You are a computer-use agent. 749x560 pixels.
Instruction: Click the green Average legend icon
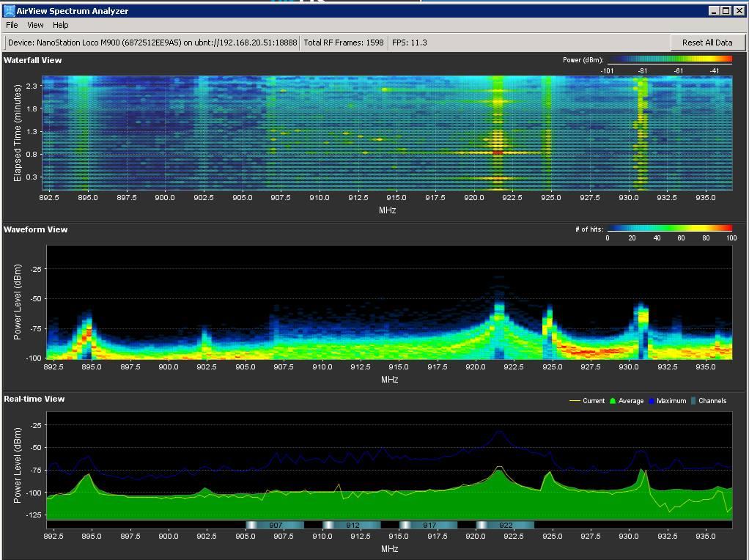(613, 401)
